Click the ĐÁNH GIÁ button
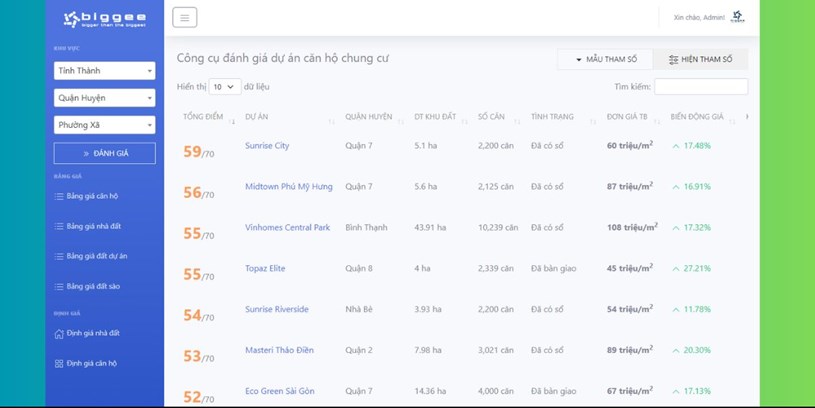This screenshot has width=815, height=408. tap(104, 153)
